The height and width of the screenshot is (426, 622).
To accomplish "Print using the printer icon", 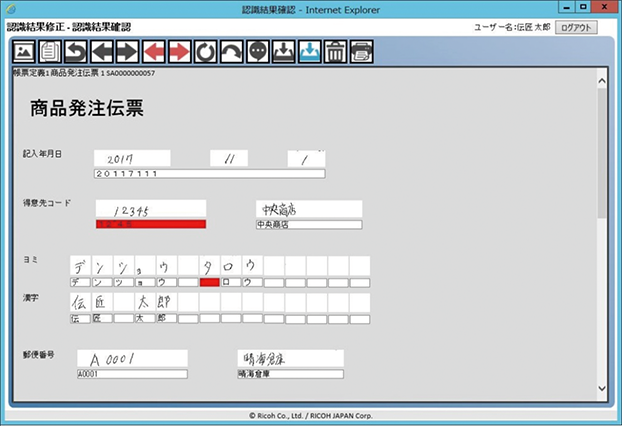I will pyautogui.click(x=361, y=51).
